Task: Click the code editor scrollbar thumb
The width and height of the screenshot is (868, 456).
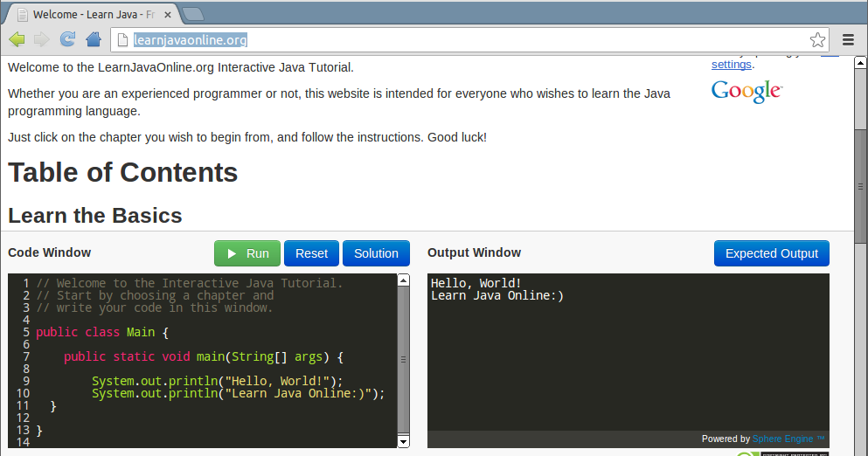Action: point(404,360)
